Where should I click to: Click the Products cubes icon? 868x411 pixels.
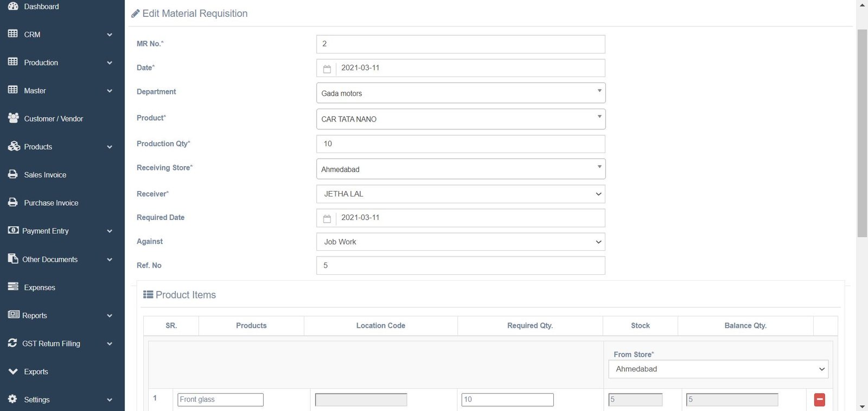click(14, 146)
